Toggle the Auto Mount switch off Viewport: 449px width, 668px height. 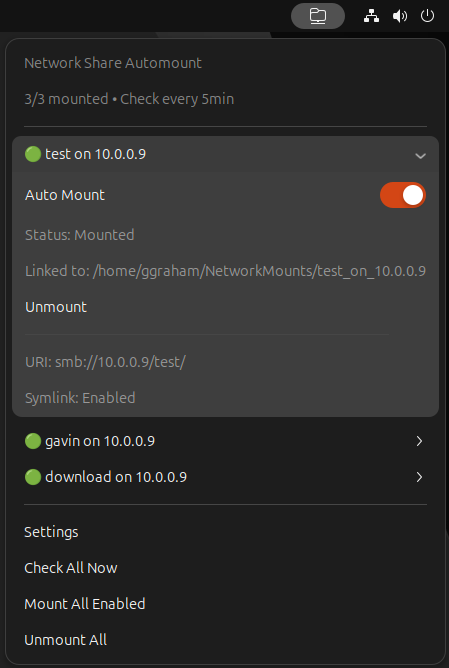tap(403, 195)
